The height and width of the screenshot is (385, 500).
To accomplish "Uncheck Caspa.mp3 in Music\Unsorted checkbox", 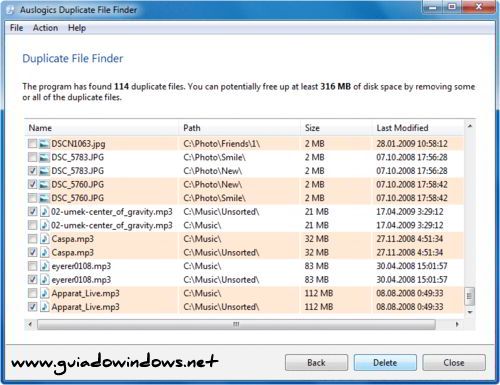I will [x=32, y=253].
